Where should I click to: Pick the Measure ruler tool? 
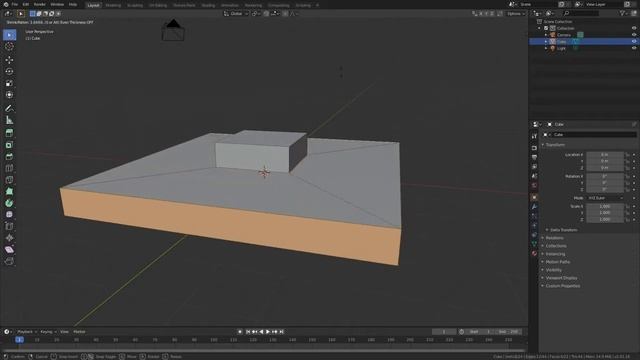(x=9, y=120)
